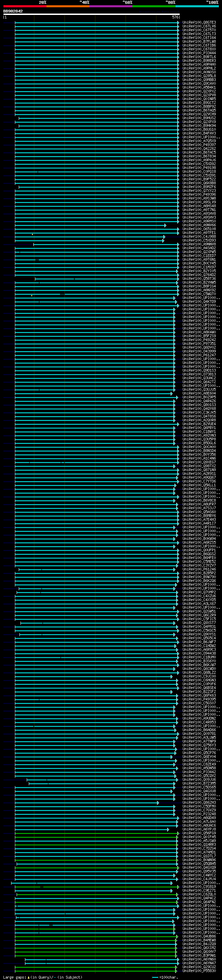Click the cyan ~100% identity legend bar
The image size is (222, 980).
coord(197,7)
